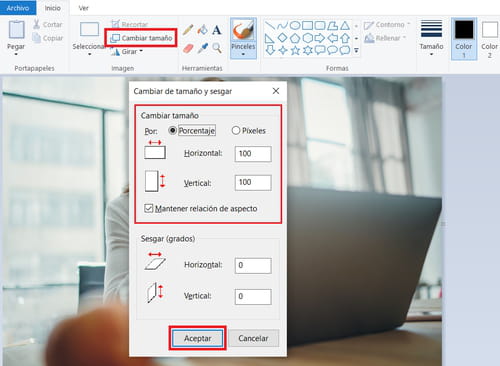Choose the pentagon shape

click(x=295, y=38)
